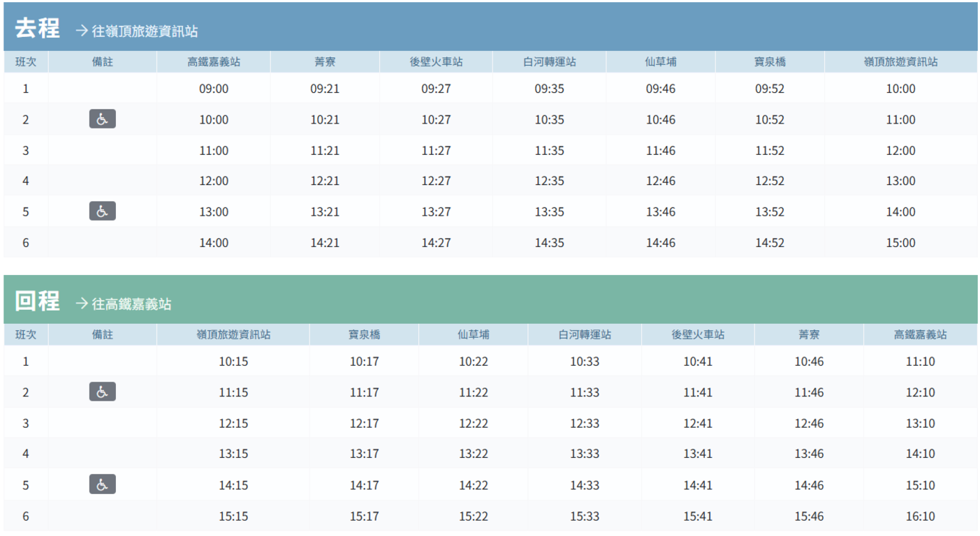The width and height of the screenshot is (980, 536).
Task: Click 班次 header in the return table
Action: [x=26, y=335]
